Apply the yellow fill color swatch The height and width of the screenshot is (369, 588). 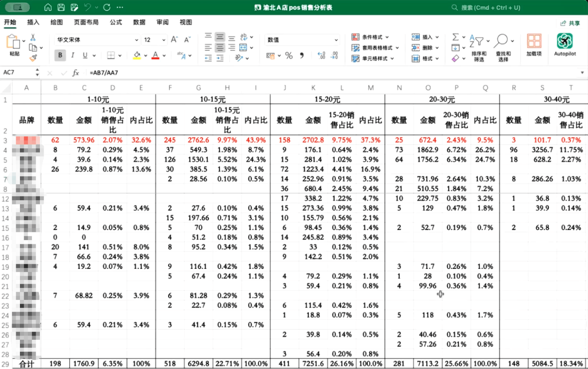137,56
